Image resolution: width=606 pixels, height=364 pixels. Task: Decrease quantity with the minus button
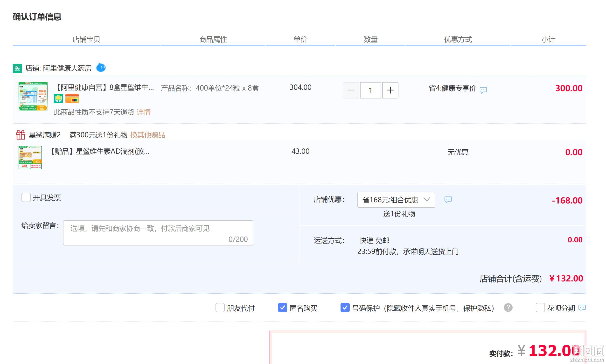coord(351,90)
